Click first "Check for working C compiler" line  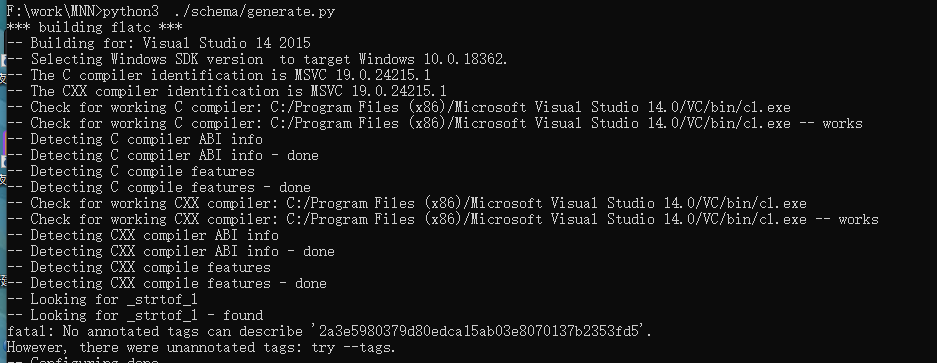(399, 108)
